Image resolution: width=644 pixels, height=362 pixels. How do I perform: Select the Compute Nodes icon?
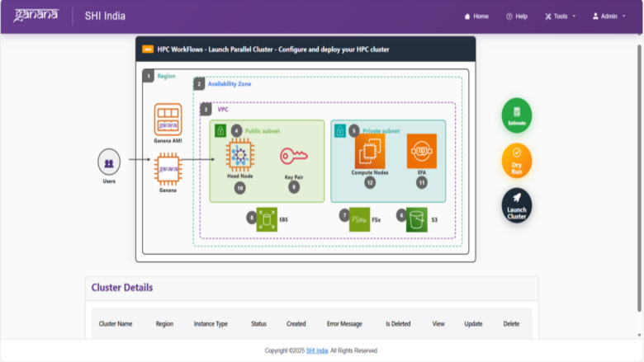370,151
